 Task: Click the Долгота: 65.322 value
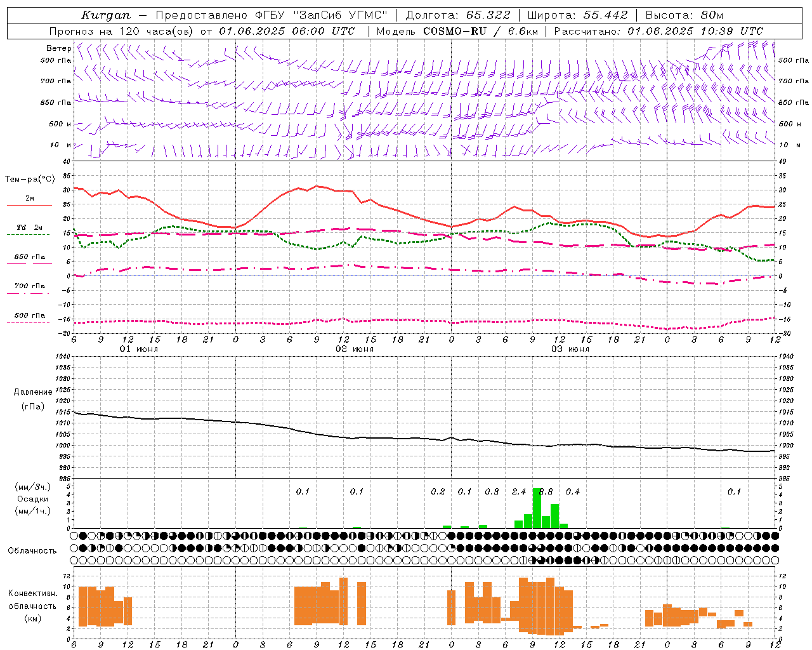click(458, 15)
